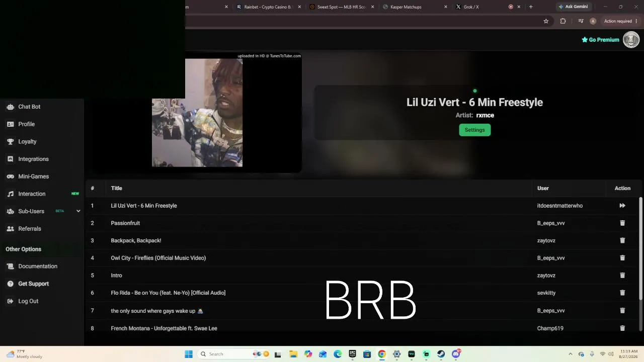Click the Chat Bot robot icon

10,107
